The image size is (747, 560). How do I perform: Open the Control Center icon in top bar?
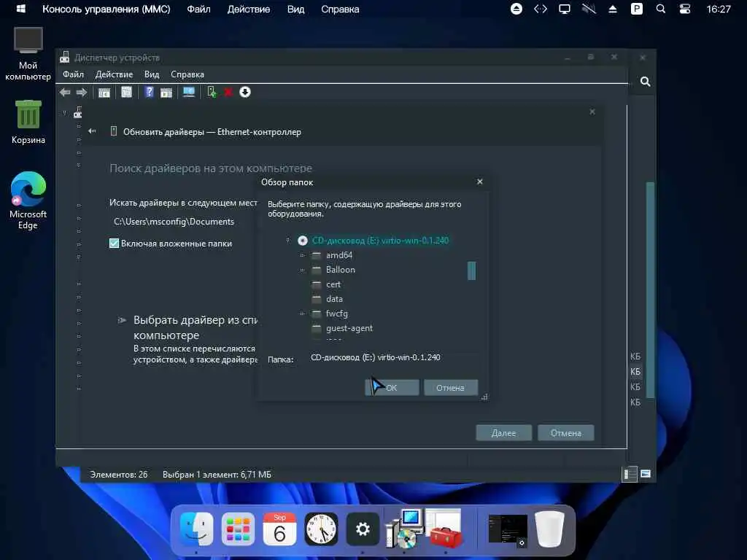[x=684, y=9]
